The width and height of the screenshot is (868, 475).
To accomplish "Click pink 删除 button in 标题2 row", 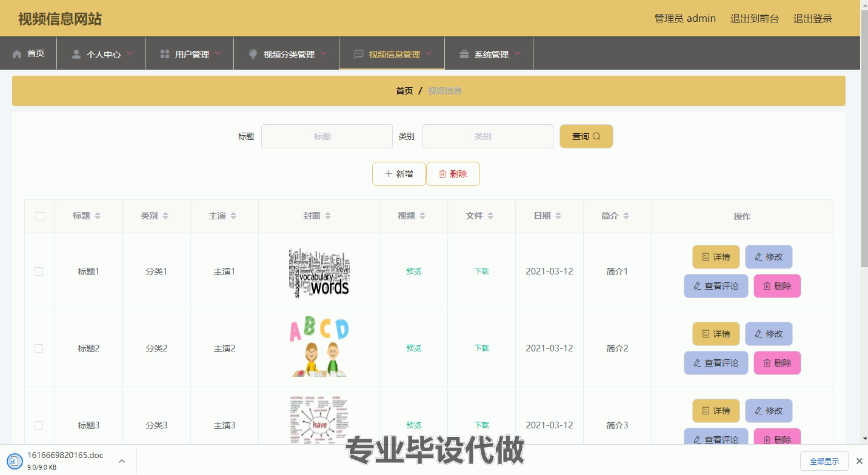I will [x=777, y=363].
